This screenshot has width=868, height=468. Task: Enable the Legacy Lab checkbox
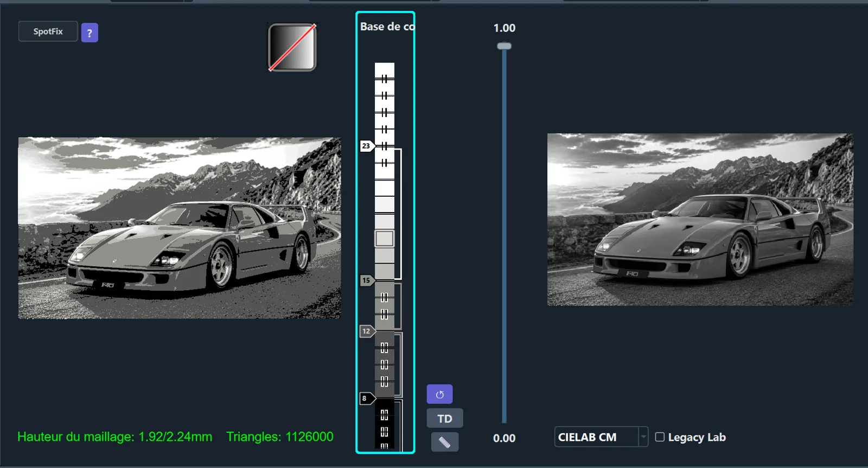(660, 437)
